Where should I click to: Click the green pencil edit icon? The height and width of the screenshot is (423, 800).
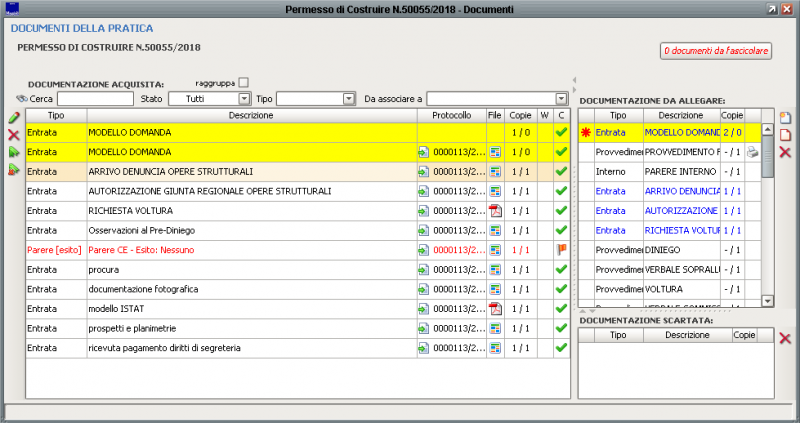click(14, 118)
